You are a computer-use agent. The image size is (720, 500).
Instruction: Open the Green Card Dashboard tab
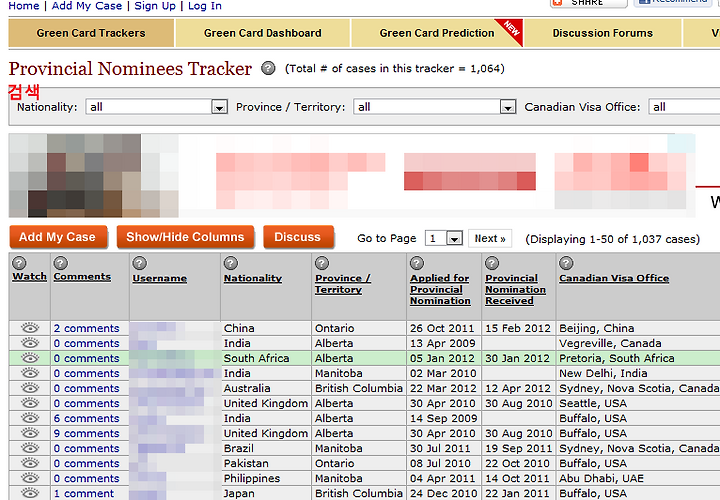[263, 33]
